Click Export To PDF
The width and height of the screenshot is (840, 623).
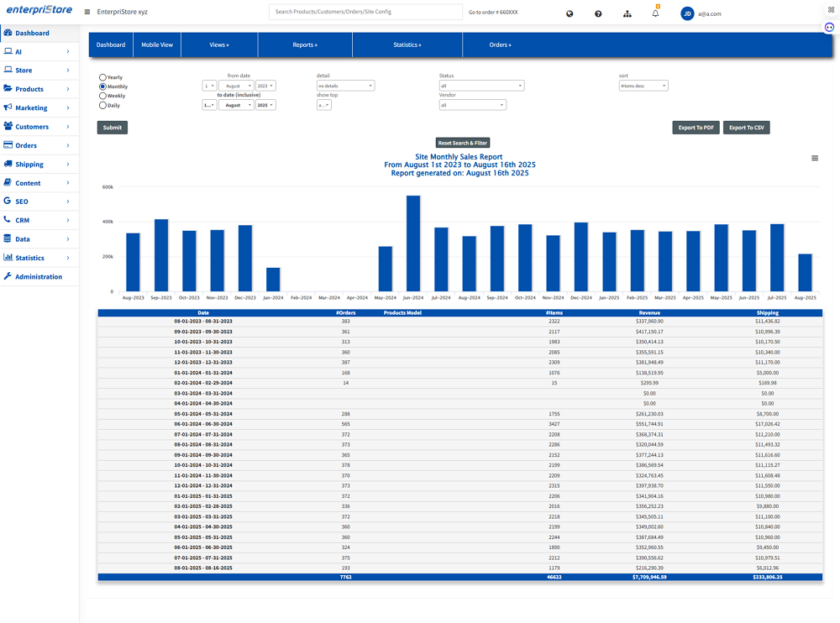click(x=696, y=128)
